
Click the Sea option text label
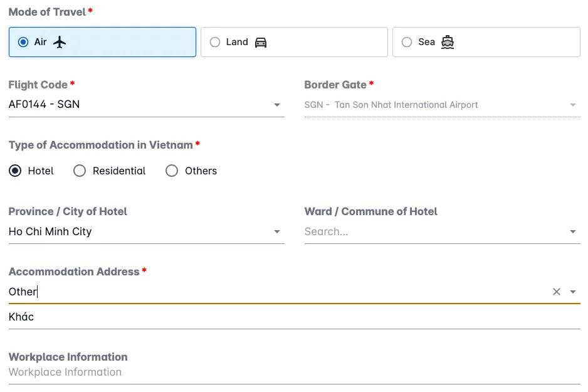(426, 42)
